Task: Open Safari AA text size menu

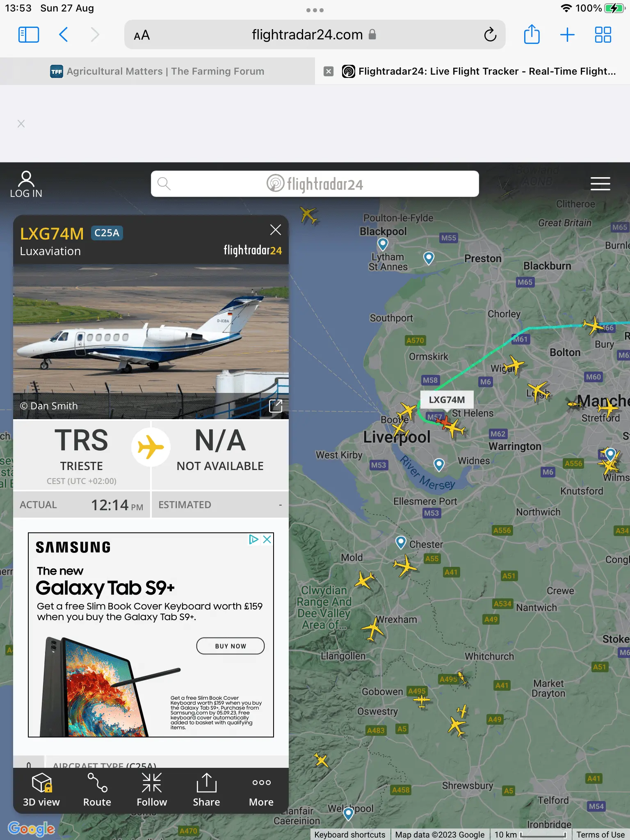Action: [142, 35]
